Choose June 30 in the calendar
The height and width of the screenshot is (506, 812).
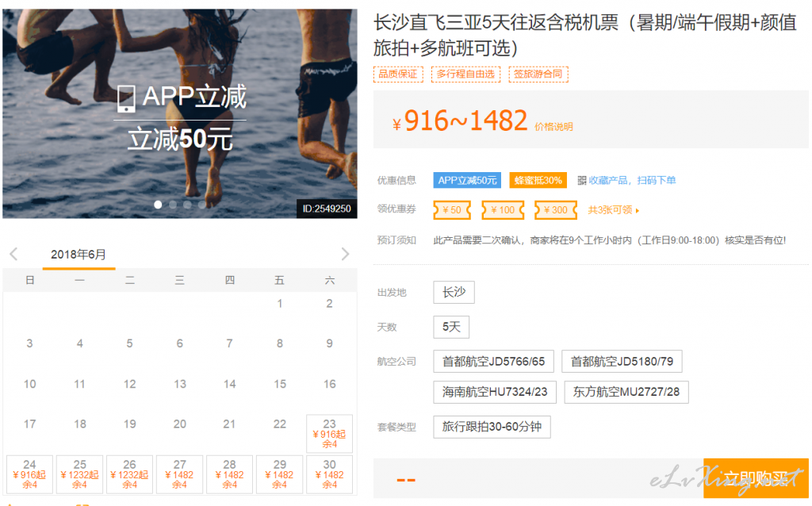329,474
